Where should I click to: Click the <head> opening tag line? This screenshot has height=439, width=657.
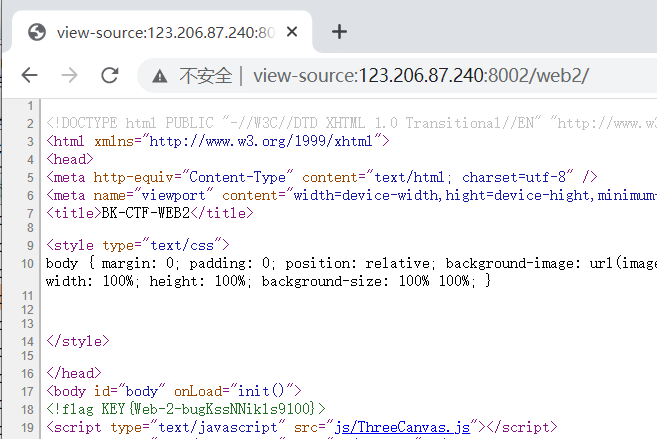[70, 159]
